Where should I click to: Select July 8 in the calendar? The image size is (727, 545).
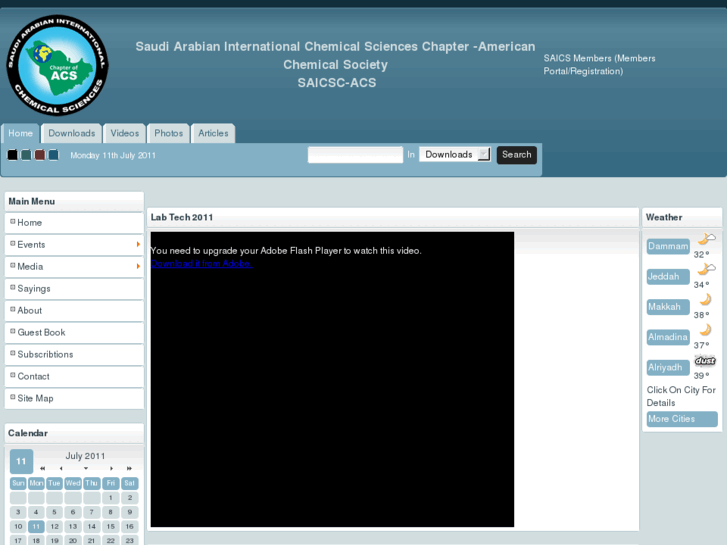(111, 512)
